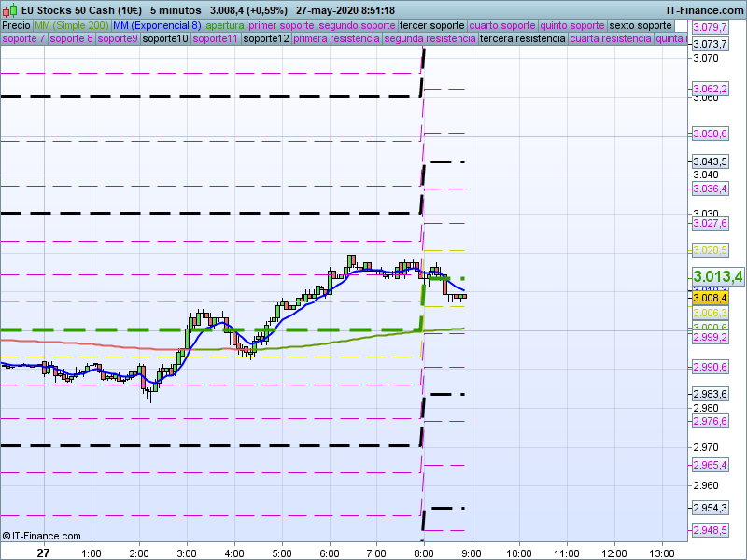This screenshot has width=747, height=560.
Task: Click the apertura indicator label
Action: [x=226, y=25]
